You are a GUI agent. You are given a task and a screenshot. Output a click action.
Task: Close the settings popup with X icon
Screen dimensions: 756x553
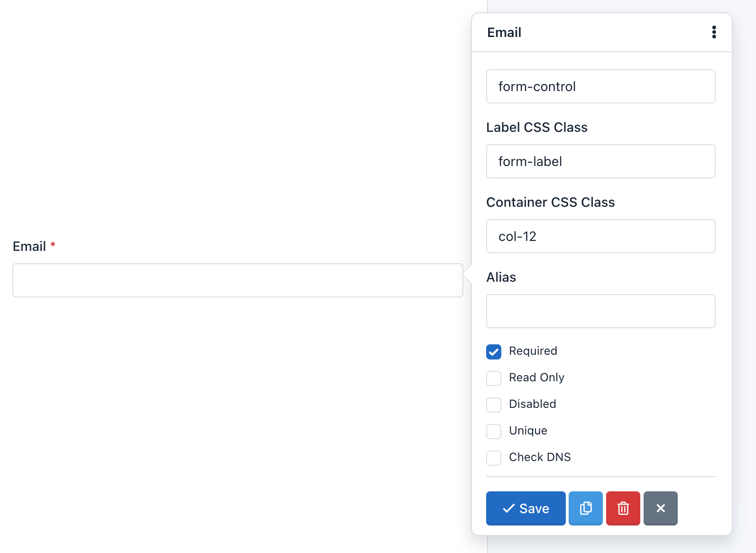point(660,508)
